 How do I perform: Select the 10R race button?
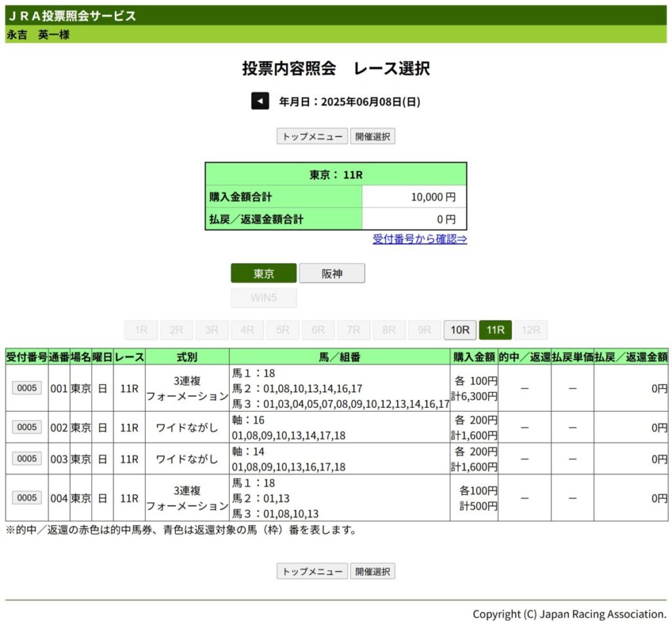click(x=460, y=330)
